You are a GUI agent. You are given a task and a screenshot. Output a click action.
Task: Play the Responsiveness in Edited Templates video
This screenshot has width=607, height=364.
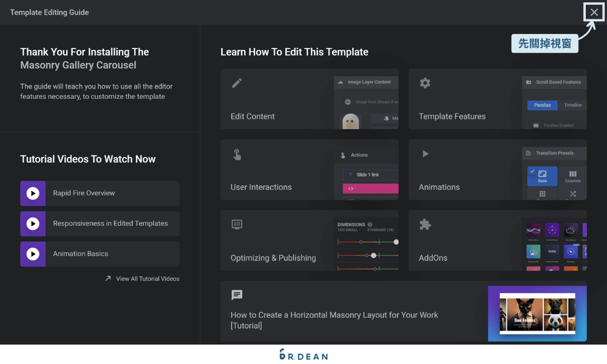(x=99, y=224)
